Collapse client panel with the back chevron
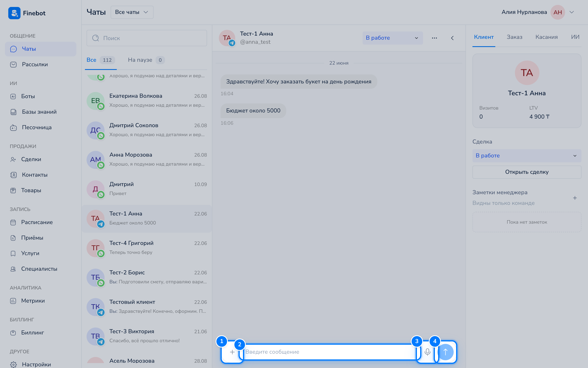The height and width of the screenshot is (368, 588). (x=452, y=38)
